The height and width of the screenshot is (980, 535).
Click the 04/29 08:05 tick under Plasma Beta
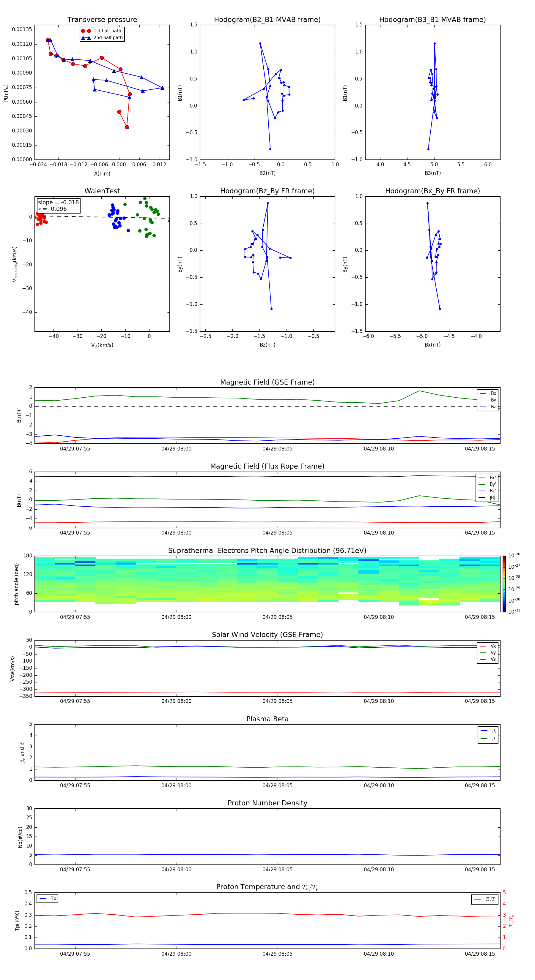click(x=278, y=785)
